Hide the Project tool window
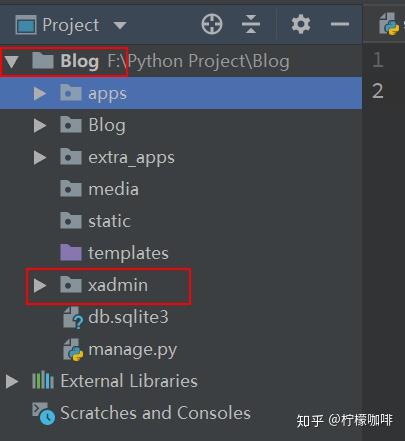The width and height of the screenshot is (405, 441). 340,24
